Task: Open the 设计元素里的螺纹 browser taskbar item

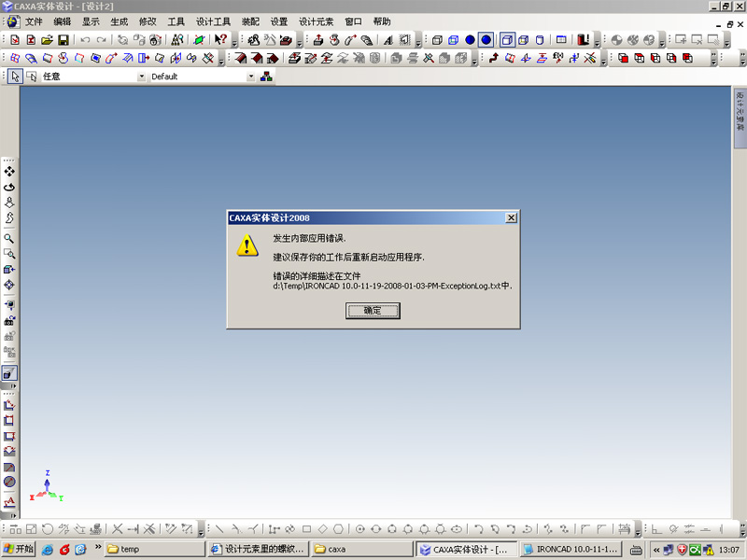Action: click(x=259, y=549)
